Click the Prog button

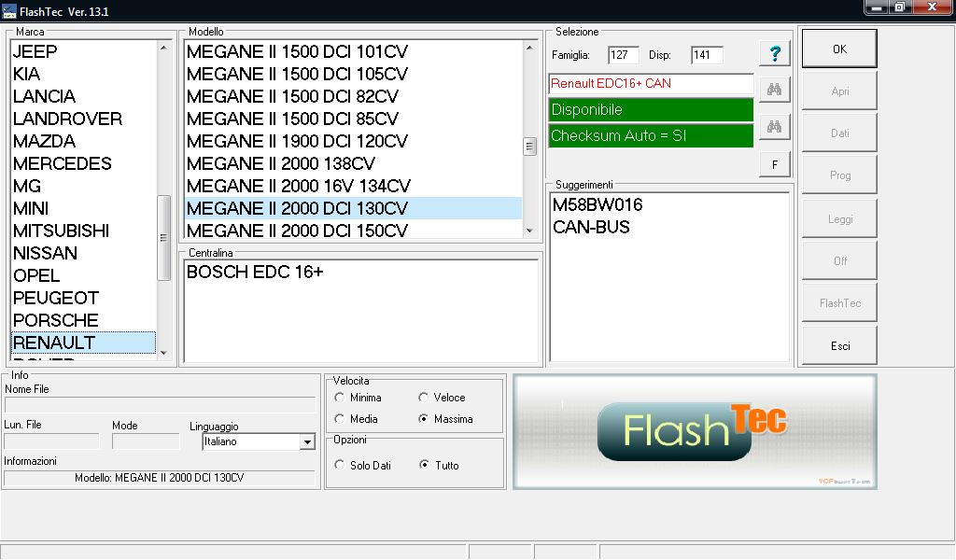coord(839,175)
